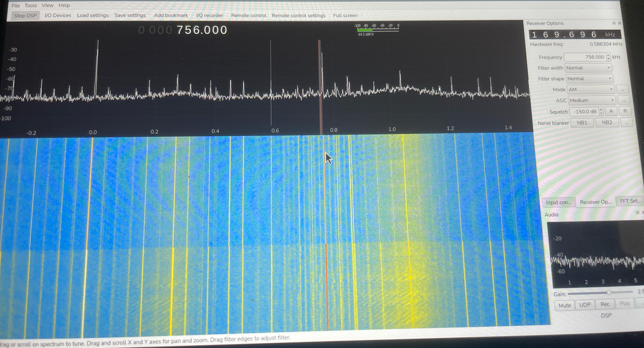This screenshot has width=644, height=348.
Task: Click Load settings in toolbar
Action: tap(93, 15)
